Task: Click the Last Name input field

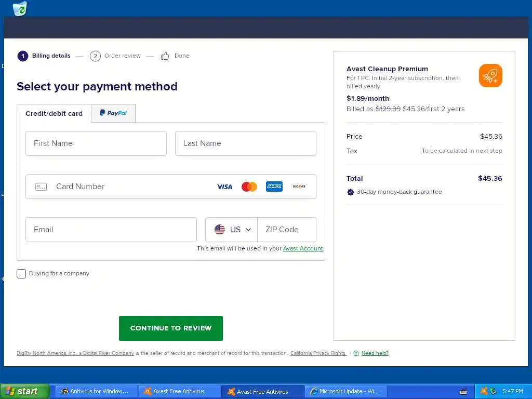Action: click(x=246, y=143)
